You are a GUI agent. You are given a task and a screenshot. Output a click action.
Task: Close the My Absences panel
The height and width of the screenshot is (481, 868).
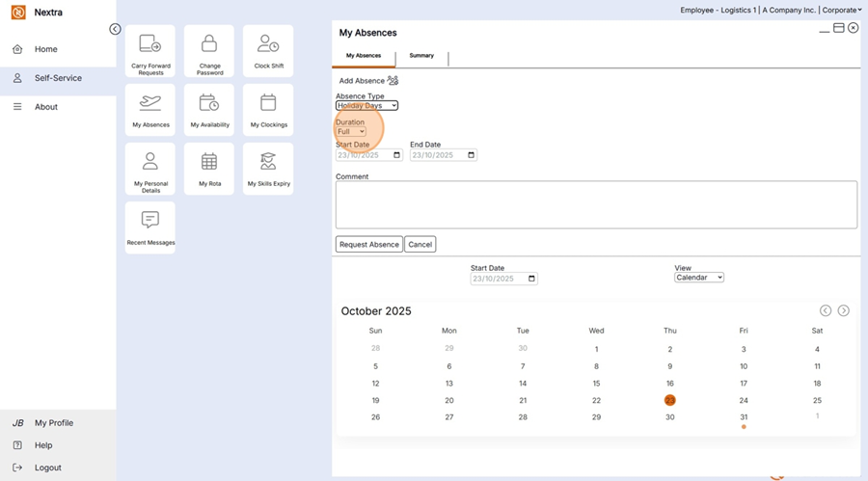point(854,28)
